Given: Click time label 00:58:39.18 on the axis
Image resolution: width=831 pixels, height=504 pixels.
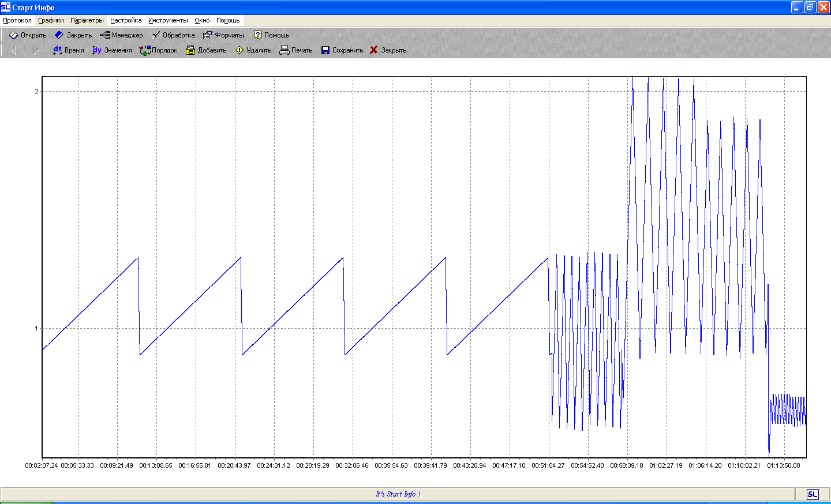Looking at the screenshot, I should click(x=627, y=465).
